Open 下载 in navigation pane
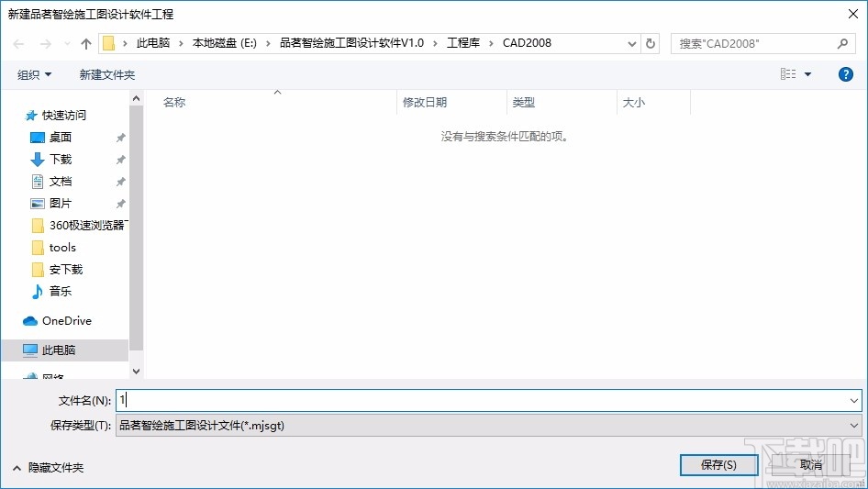 [x=61, y=160]
